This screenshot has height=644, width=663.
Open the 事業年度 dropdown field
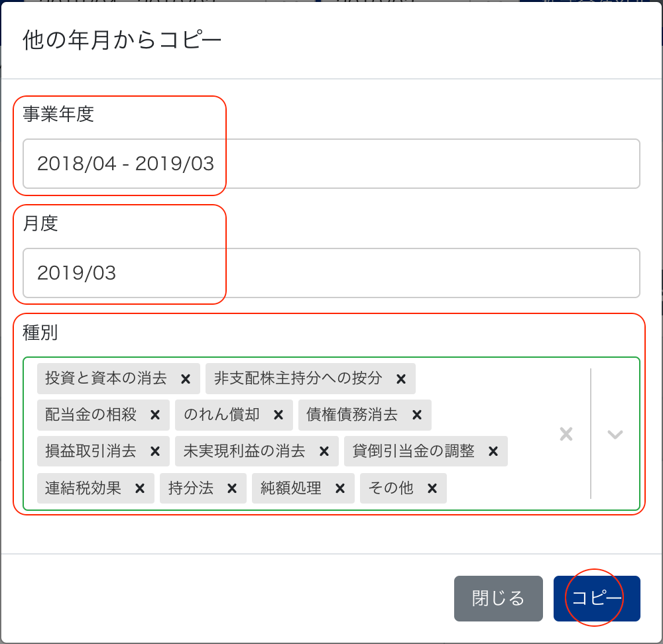(x=331, y=164)
